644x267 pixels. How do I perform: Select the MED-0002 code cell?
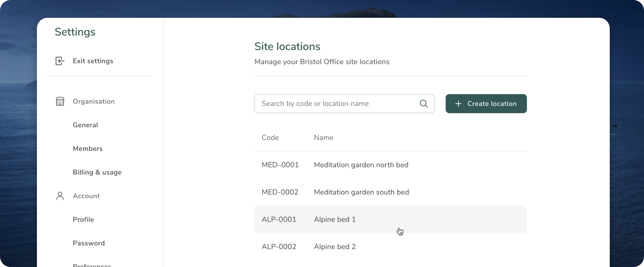(280, 192)
